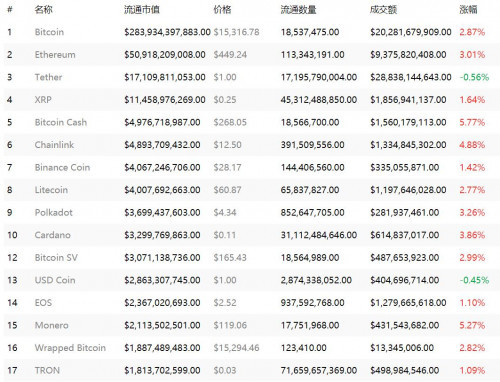
Task: Open the Cardano entry
Action: point(53,235)
